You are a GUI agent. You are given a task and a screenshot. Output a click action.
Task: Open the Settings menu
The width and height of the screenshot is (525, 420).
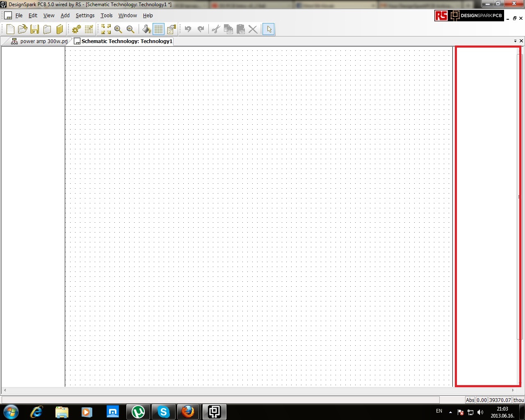[x=85, y=16]
